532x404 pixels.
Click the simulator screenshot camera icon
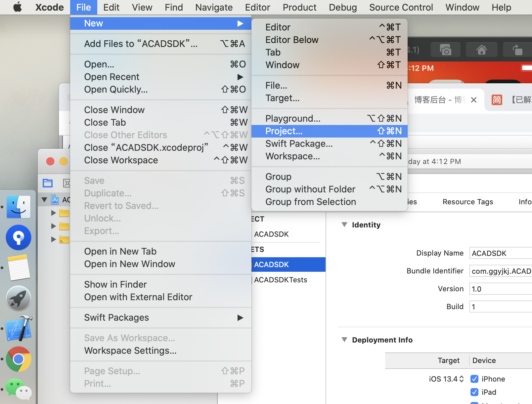(x=446, y=50)
